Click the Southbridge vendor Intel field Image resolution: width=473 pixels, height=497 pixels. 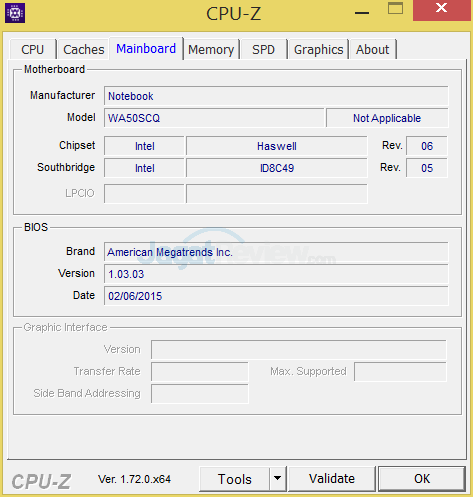click(144, 168)
